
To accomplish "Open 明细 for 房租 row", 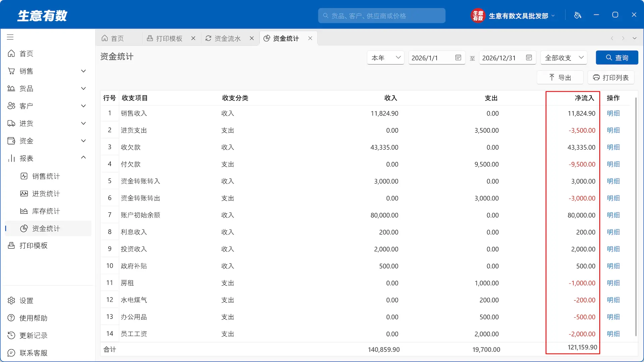I will point(613,283).
